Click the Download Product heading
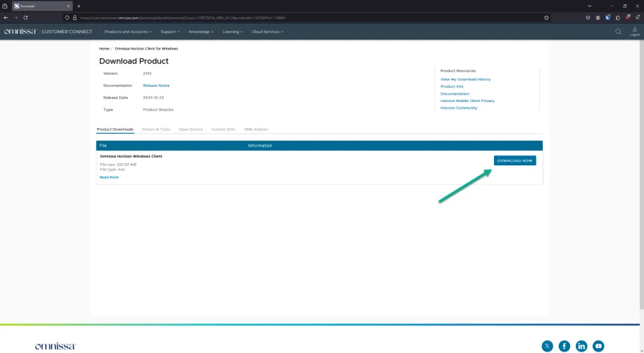The width and height of the screenshot is (644, 353). coord(134,61)
